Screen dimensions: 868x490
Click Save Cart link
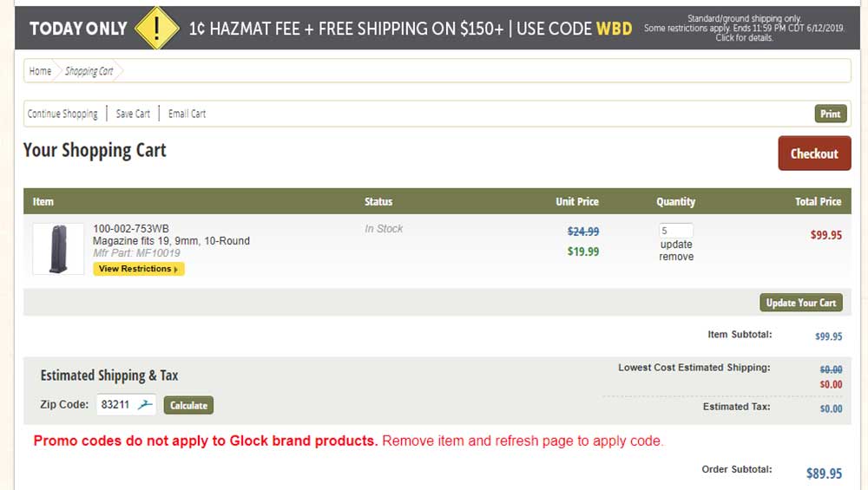coord(133,114)
